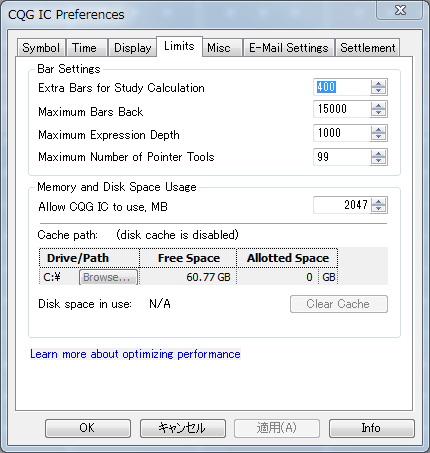The image size is (430, 453).
Task: Open the Info button
Action: [372, 428]
